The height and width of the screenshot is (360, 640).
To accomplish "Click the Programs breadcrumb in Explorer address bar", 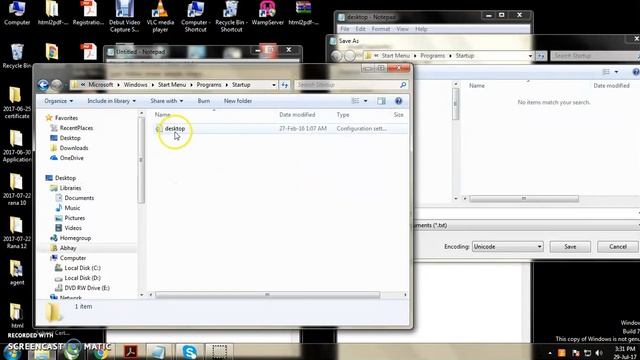I will point(209,84).
